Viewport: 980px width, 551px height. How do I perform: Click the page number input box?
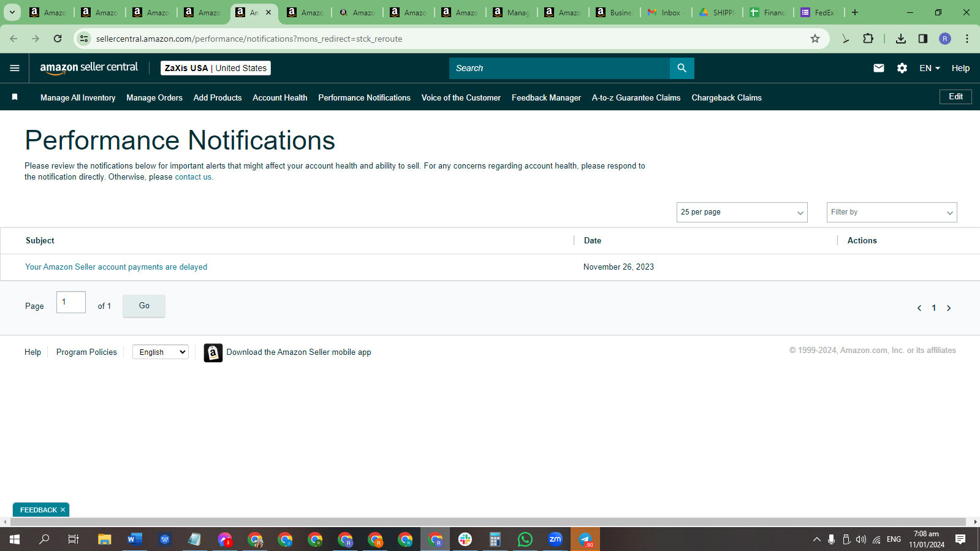(71, 302)
